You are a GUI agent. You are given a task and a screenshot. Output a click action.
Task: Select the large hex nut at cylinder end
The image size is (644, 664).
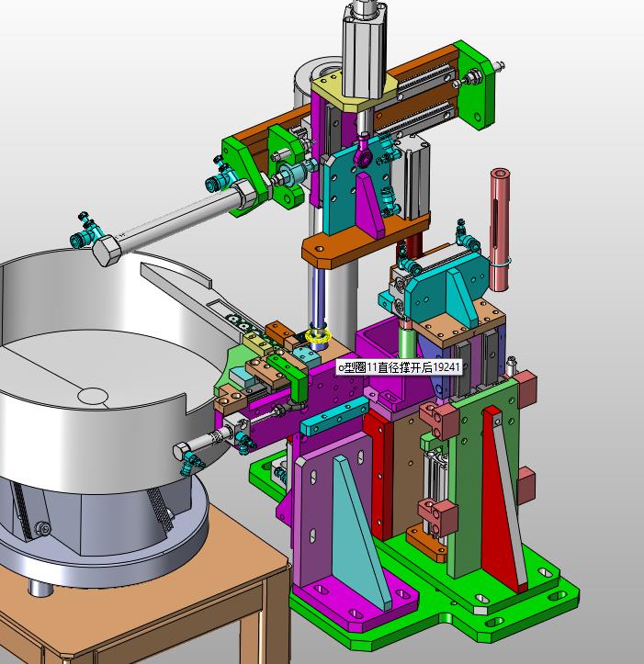tap(107, 251)
